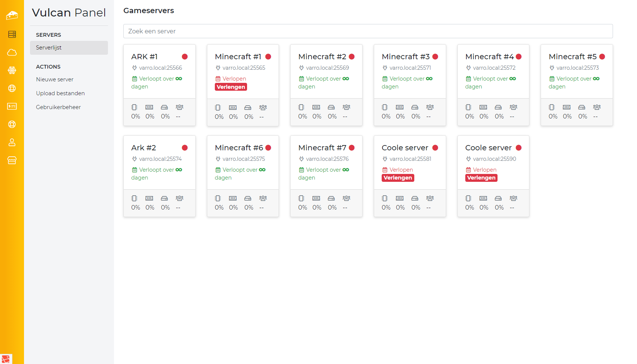The image size is (637, 364).
Task: Select Serverlijst in the navigation menu
Action: click(x=49, y=48)
